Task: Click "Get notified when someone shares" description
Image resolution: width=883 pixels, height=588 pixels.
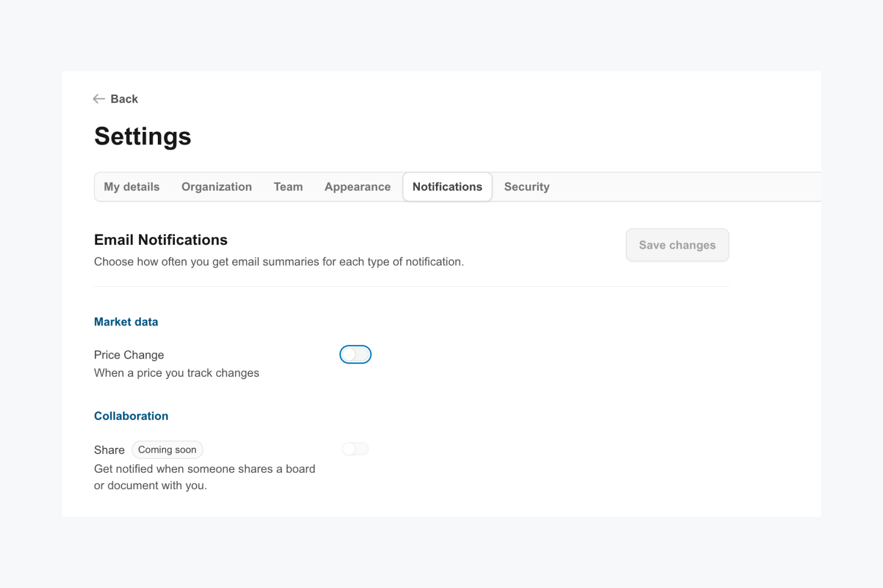Action: pyautogui.click(x=205, y=477)
